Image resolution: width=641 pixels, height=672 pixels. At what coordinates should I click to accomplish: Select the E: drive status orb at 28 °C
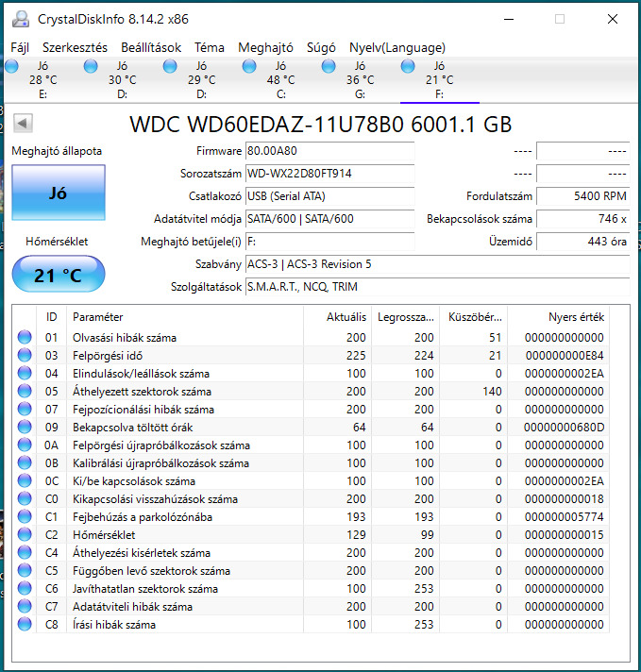[11, 66]
